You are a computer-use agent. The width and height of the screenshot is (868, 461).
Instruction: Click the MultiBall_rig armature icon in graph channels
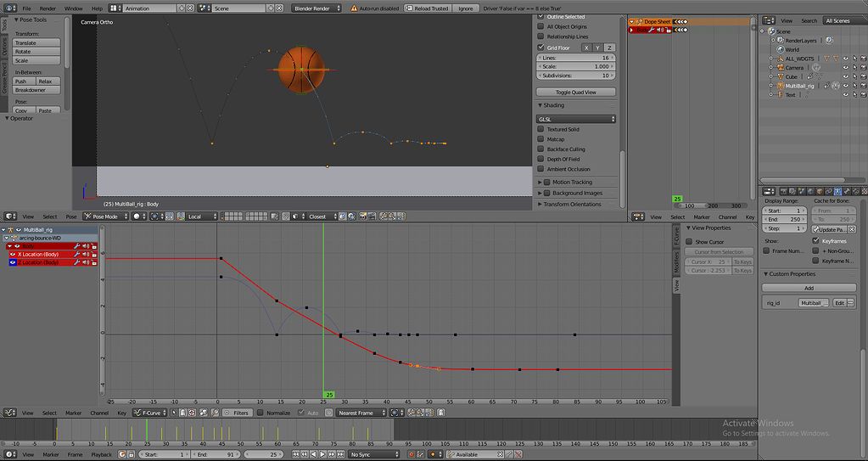tap(10, 229)
